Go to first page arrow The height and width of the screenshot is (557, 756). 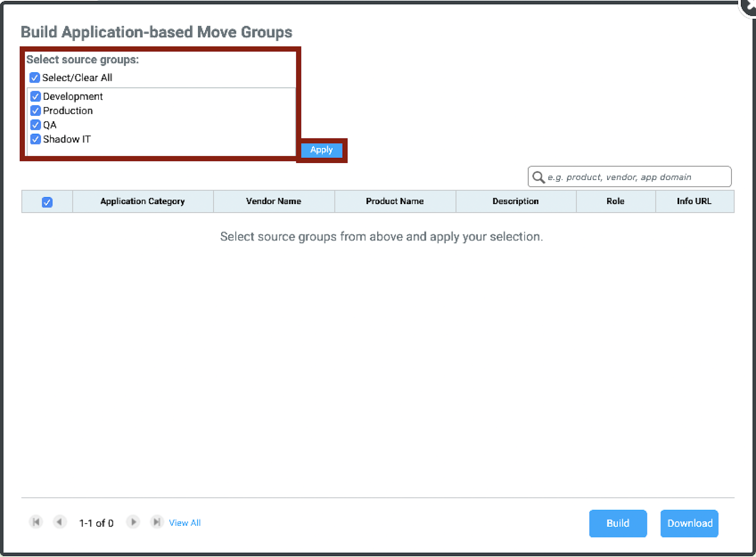(x=36, y=522)
